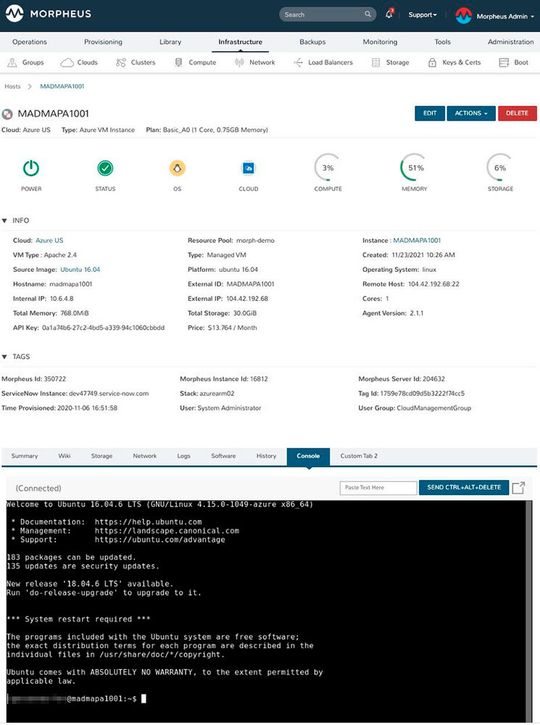Click the Storage icon in the submenu
Screen dimensions: 540x725
pos(376,62)
